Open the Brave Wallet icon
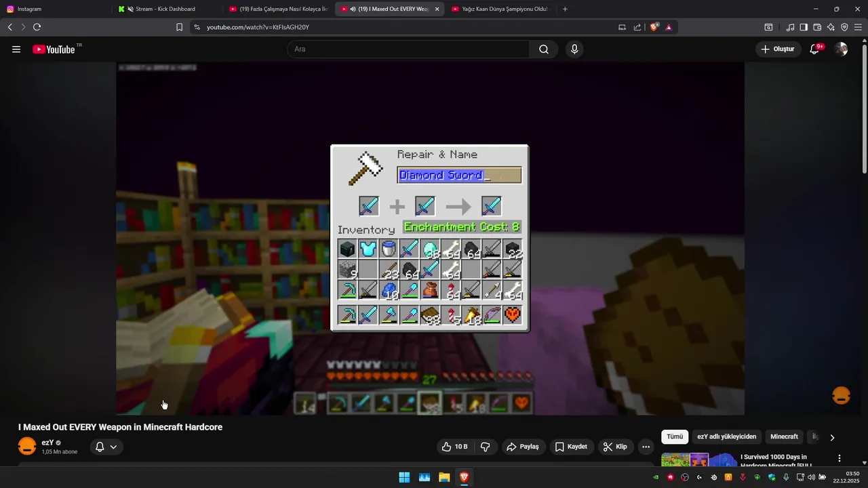Screen dimensions: 868x488 tap(817, 27)
